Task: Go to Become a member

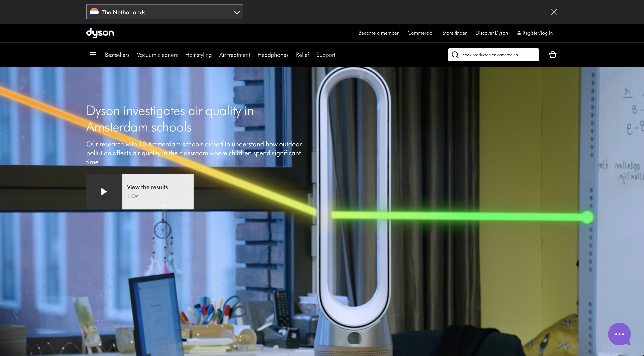Action: coord(378,33)
